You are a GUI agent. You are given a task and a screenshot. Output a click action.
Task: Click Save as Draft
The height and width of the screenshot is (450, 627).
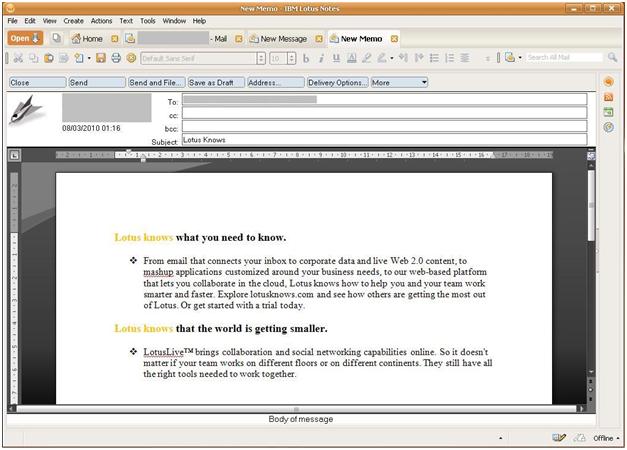pyautogui.click(x=216, y=82)
